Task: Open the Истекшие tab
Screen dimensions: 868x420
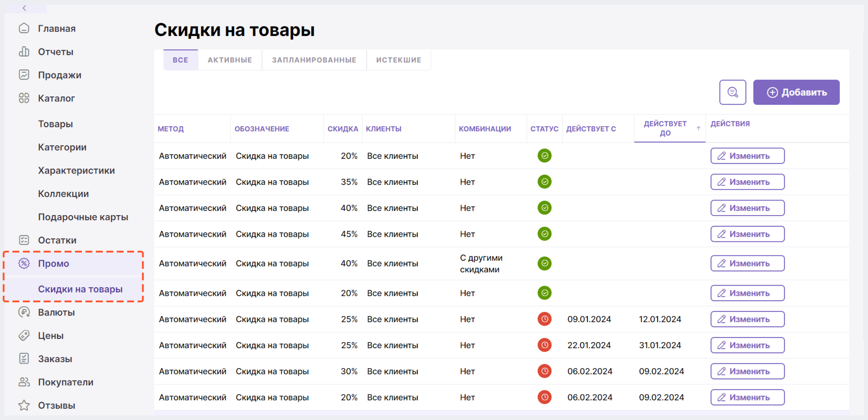Action: click(x=399, y=60)
